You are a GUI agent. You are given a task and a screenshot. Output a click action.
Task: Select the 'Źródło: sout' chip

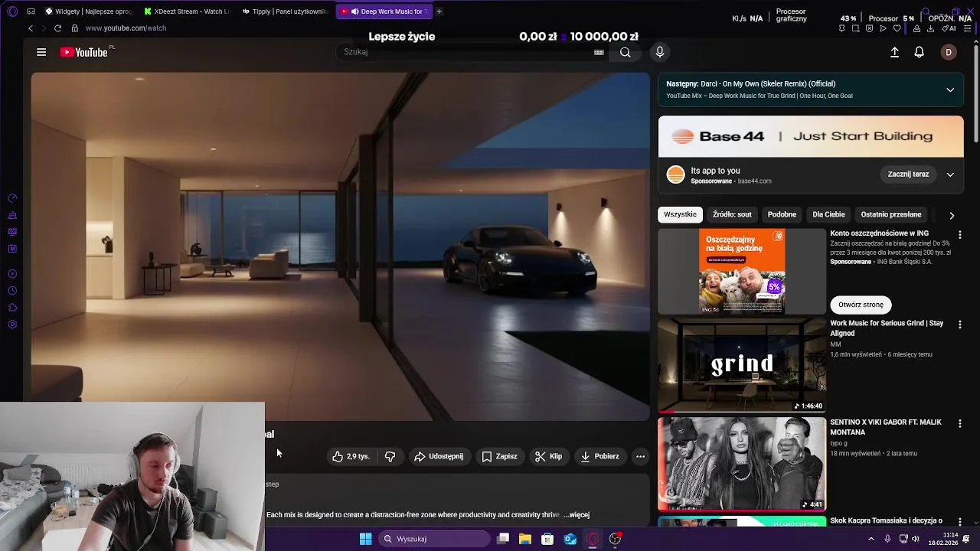[x=732, y=214]
